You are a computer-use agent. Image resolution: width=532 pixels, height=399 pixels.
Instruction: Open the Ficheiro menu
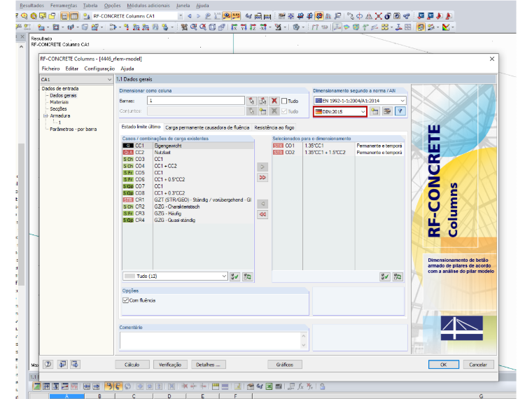50,69
